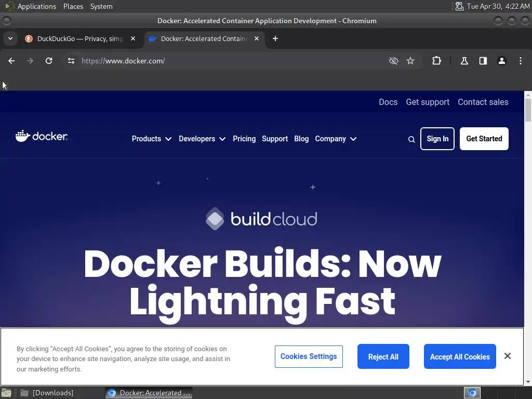Open Chrome Labs flask icon
Screen dimensions: 532x399
[x=464, y=61]
